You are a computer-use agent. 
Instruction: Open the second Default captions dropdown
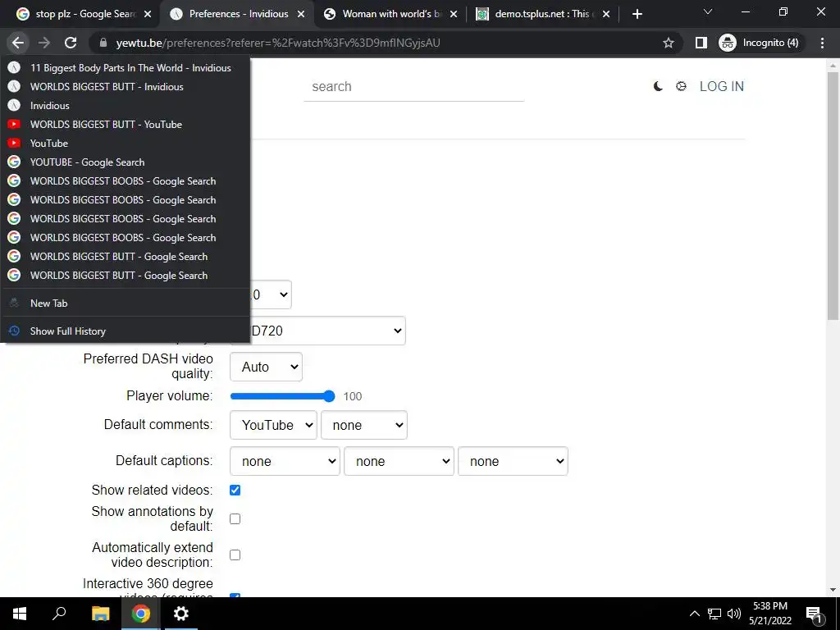(399, 461)
